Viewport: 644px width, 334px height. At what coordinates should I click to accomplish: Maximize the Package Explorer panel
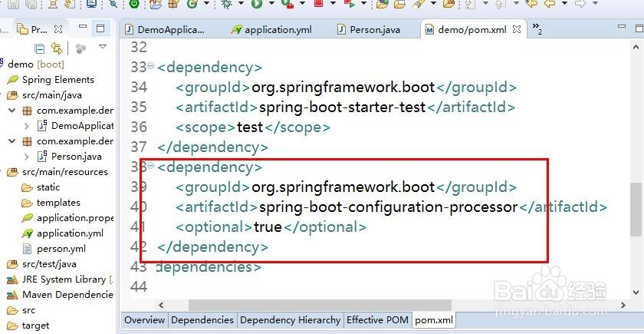click(100, 28)
